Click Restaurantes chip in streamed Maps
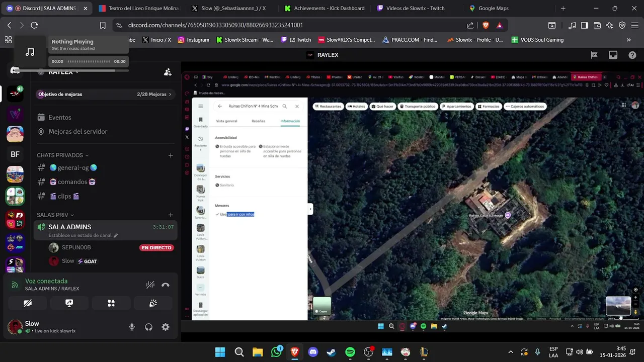 pyautogui.click(x=328, y=107)
